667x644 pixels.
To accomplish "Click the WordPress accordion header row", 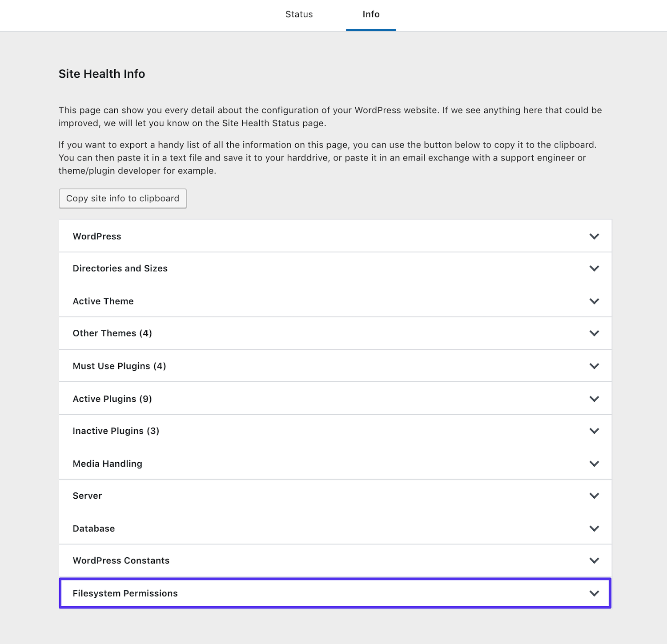I will point(96,236).
